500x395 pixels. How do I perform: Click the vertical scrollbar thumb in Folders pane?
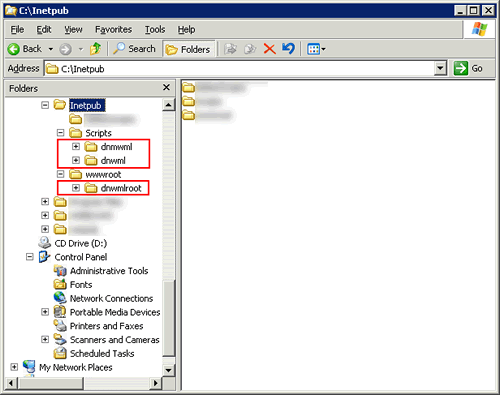pos(169,319)
